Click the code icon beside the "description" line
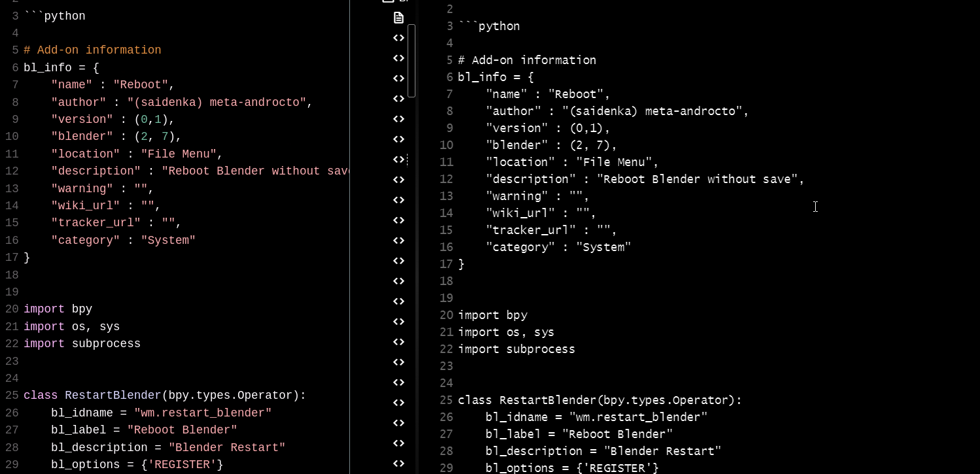 (x=399, y=180)
